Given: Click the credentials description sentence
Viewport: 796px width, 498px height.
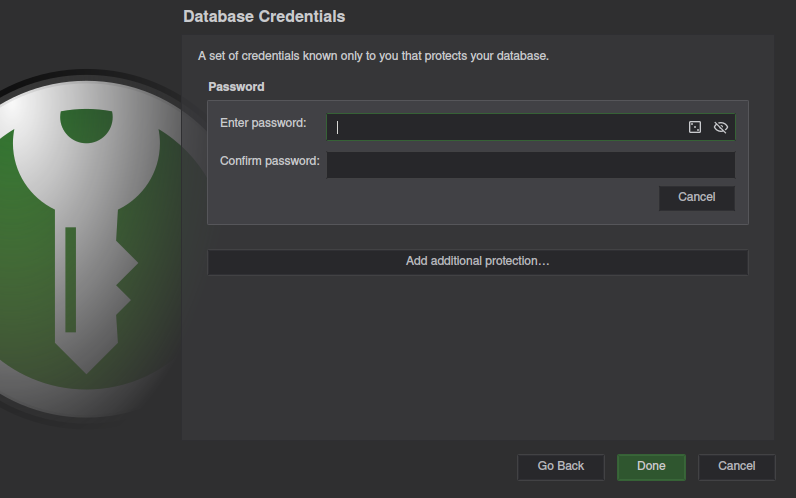Looking at the screenshot, I should click(373, 56).
